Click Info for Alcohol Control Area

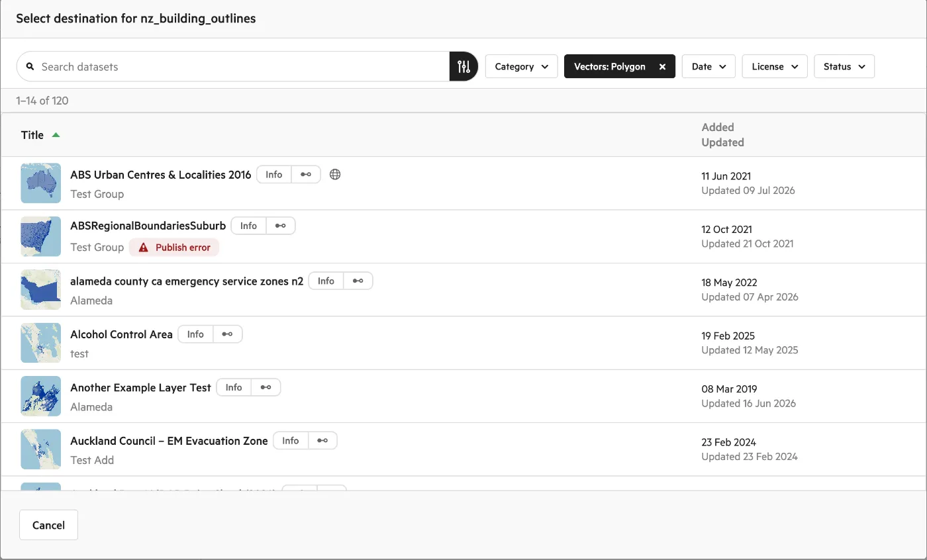pyautogui.click(x=196, y=334)
